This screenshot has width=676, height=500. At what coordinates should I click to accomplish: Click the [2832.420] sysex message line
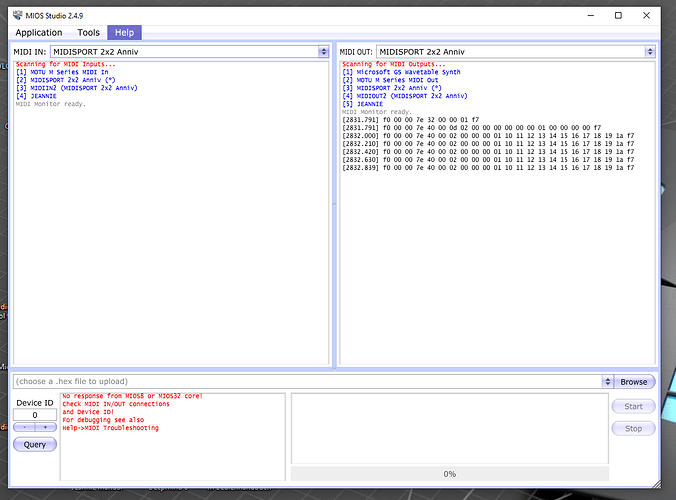tap(488, 152)
